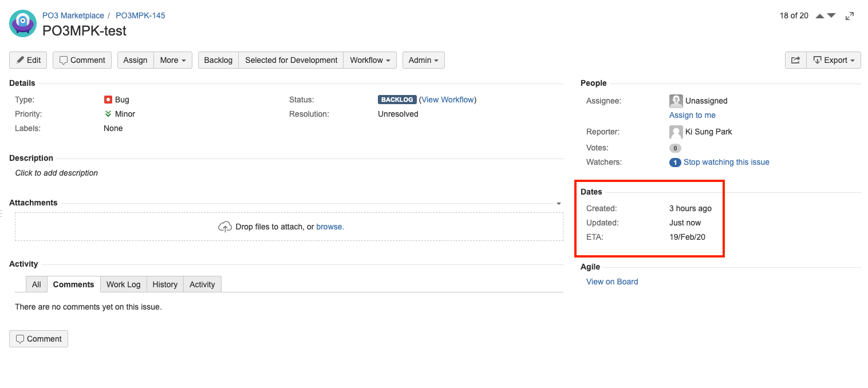Open the Workflow dropdown menu
Screen dimensions: 868x388
tap(370, 60)
